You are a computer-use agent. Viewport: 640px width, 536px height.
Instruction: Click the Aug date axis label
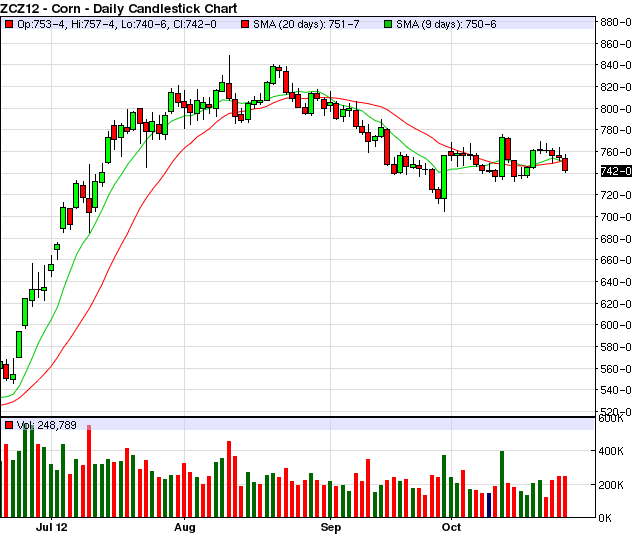pos(184,527)
